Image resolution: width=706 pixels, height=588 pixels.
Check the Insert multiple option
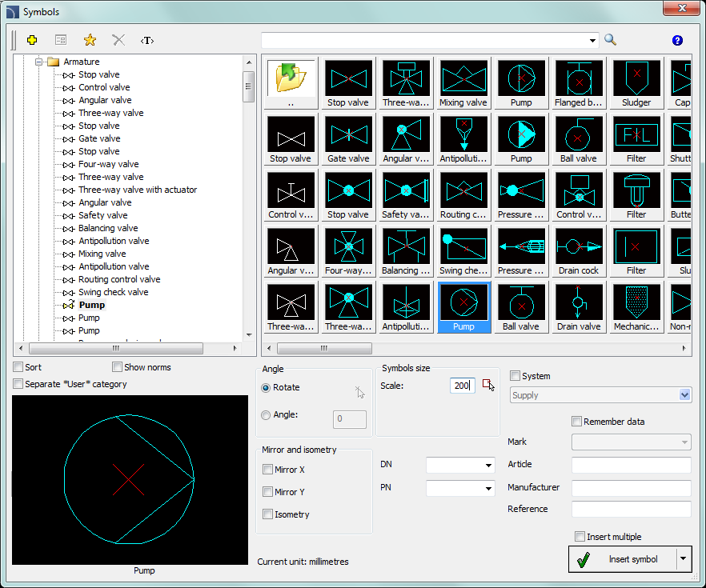click(x=580, y=537)
